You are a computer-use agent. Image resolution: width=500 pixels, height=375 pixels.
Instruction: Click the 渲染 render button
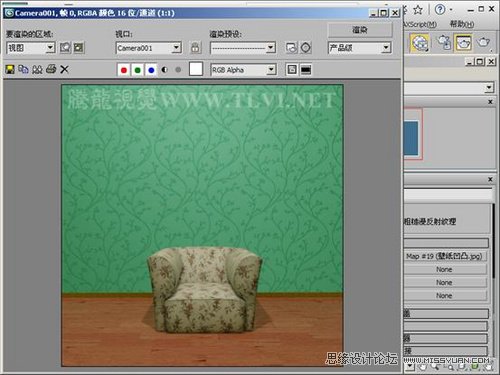point(360,30)
